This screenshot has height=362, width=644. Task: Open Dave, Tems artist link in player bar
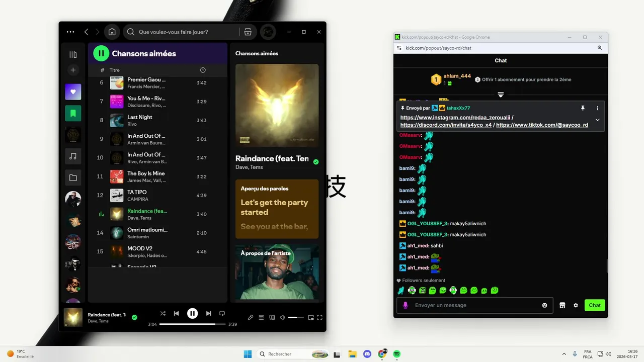(x=98, y=321)
